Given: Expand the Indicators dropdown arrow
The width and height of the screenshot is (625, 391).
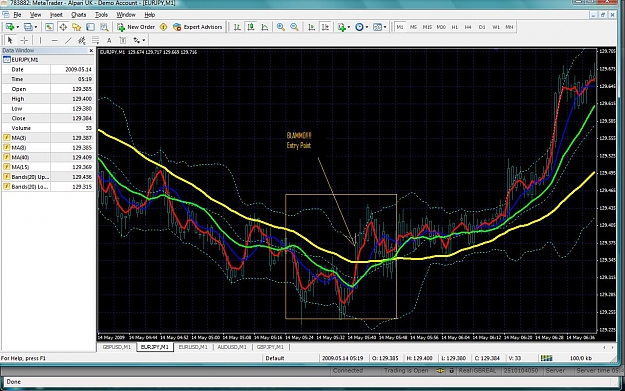Looking at the screenshot, I should pos(349,27).
